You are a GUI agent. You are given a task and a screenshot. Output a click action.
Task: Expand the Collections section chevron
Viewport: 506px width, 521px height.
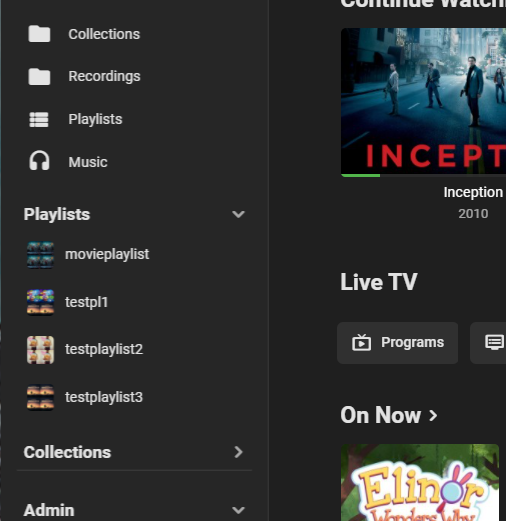pyautogui.click(x=238, y=452)
